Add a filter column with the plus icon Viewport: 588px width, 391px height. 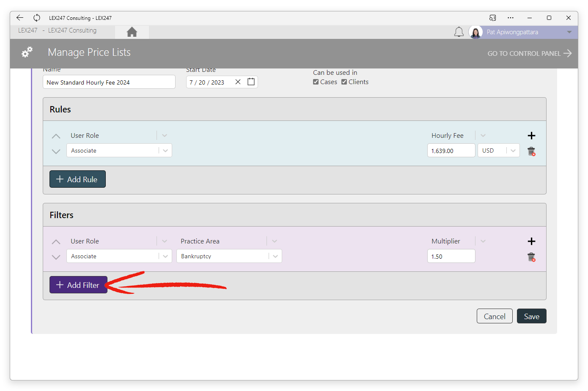click(x=532, y=241)
